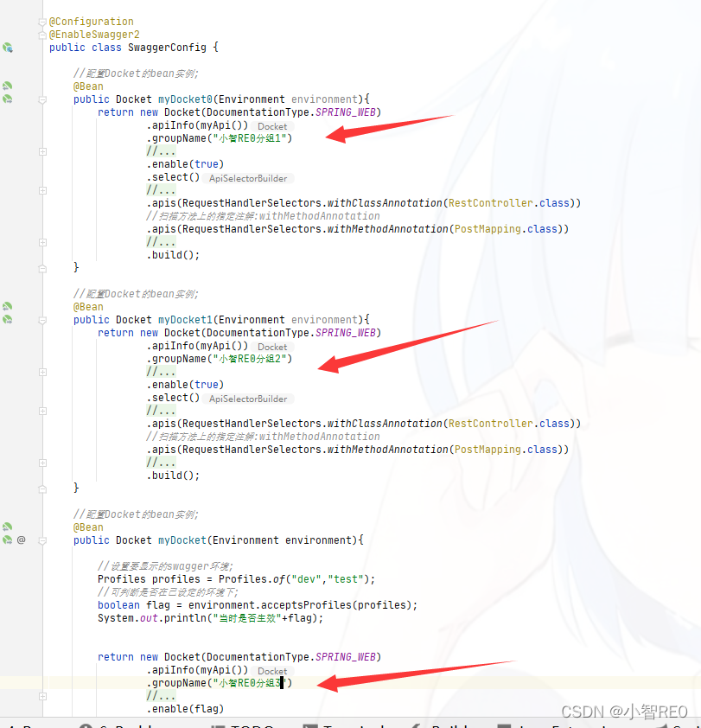Click RestController.class in myDocket1
Image resolution: width=701 pixels, height=728 pixels.
point(509,424)
